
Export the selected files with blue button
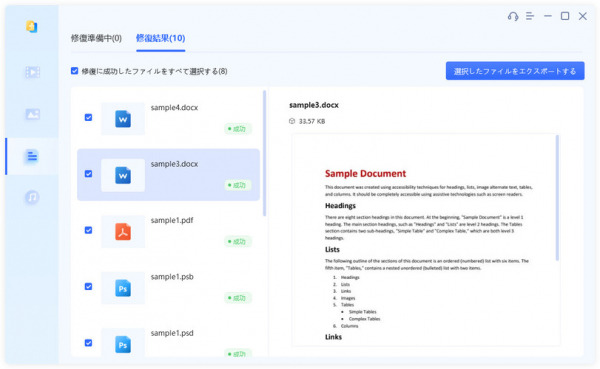pos(515,71)
